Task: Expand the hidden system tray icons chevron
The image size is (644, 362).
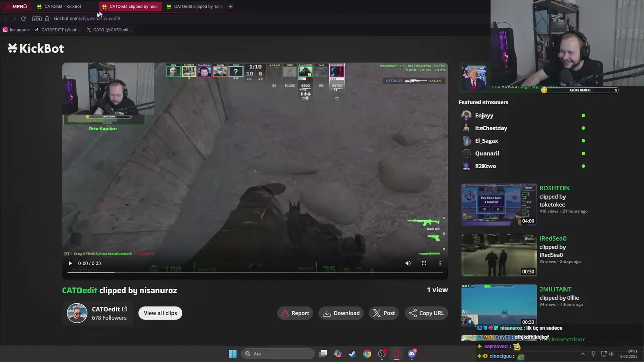Action: pos(583,354)
